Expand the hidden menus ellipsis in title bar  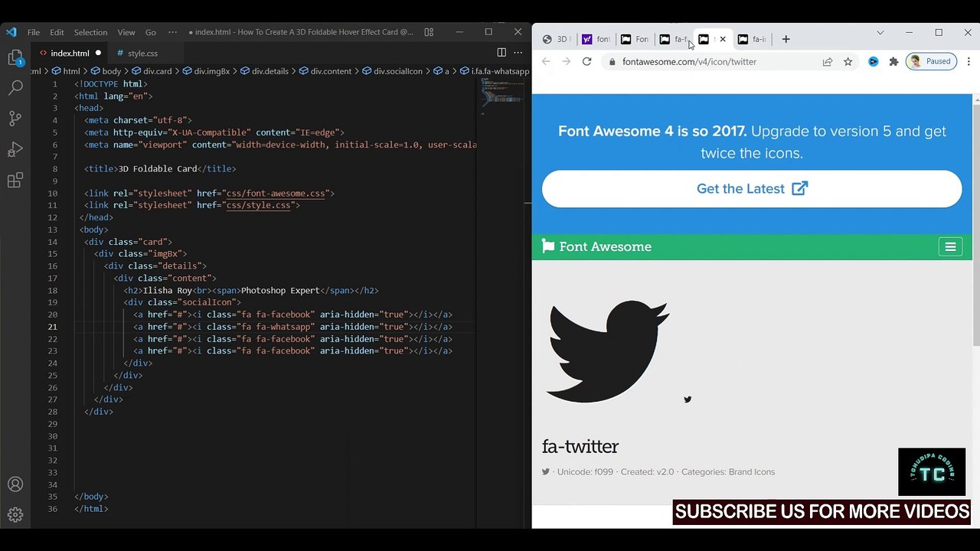coord(172,32)
